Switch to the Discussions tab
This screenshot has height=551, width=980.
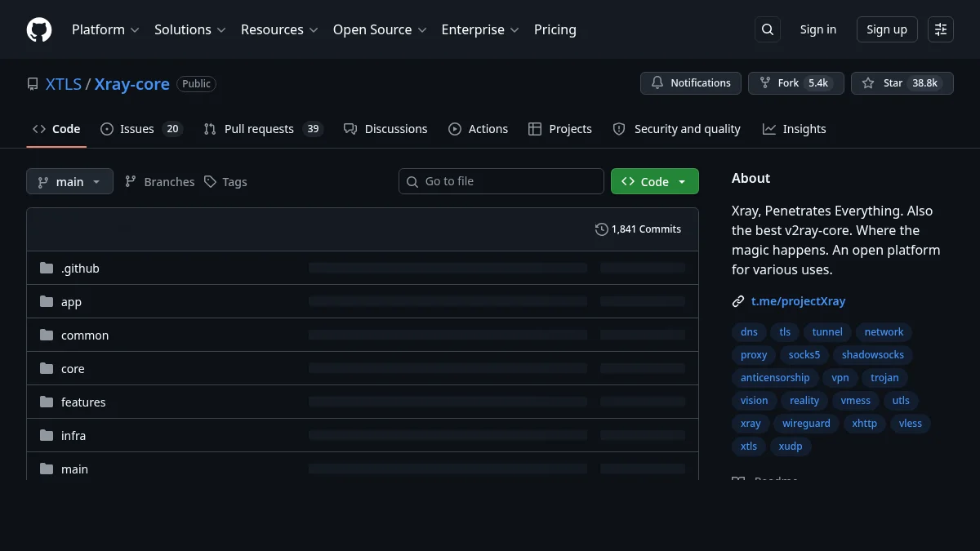(385, 129)
